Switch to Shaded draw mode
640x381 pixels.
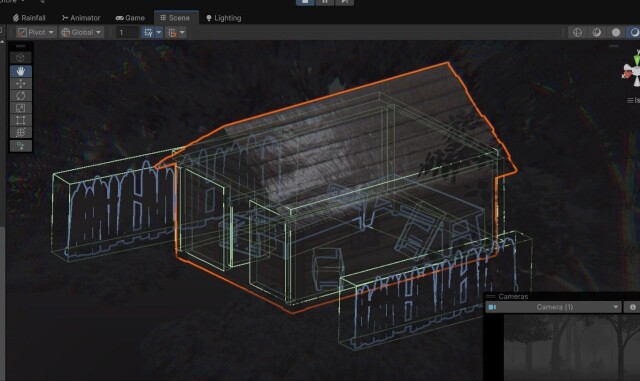634,32
